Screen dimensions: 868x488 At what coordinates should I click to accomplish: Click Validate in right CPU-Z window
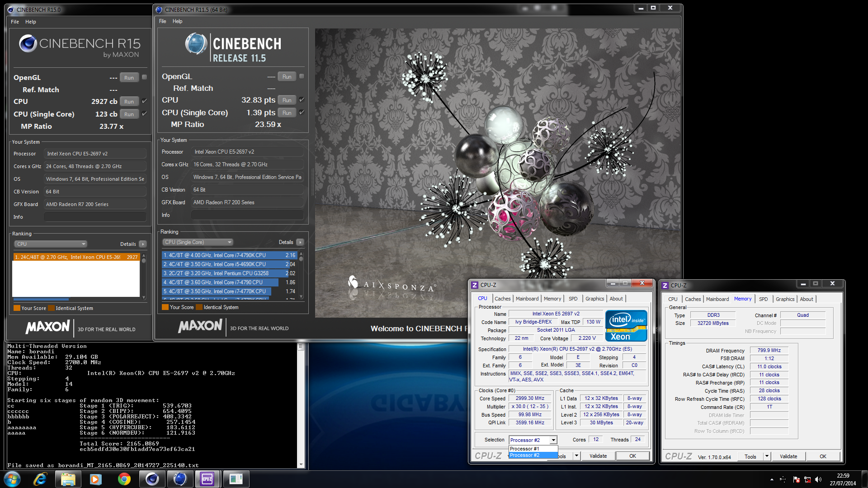(x=788, y=456)
